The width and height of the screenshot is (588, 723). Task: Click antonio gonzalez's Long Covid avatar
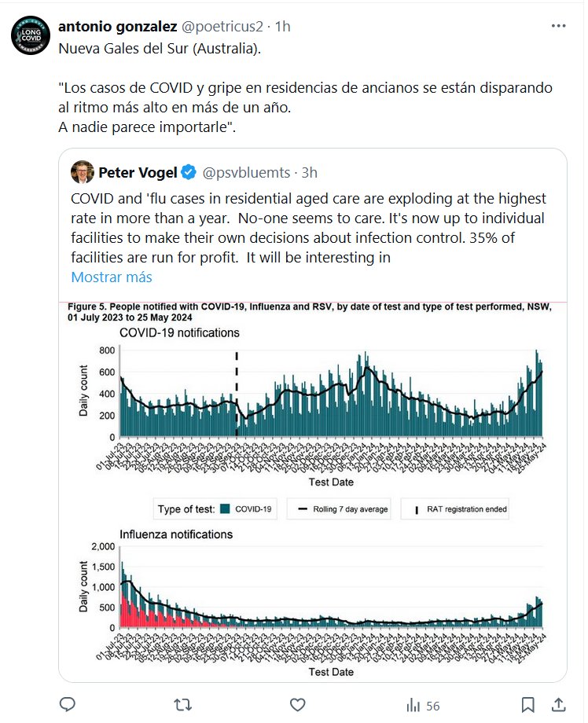tap(29, 35)
